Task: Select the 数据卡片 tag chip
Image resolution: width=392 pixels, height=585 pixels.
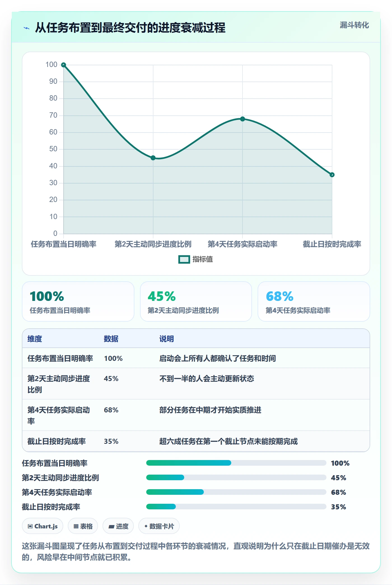Action: pyautogui.click(x=159, y=526)
